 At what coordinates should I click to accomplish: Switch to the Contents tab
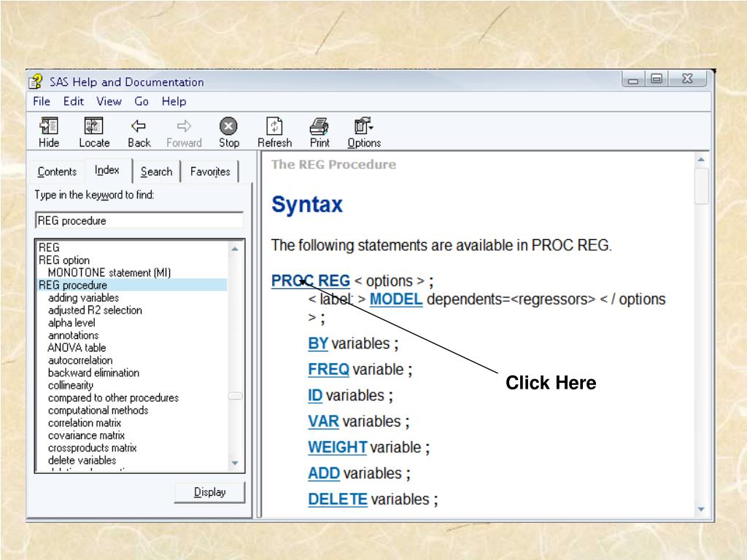click(x=57, y=172)
